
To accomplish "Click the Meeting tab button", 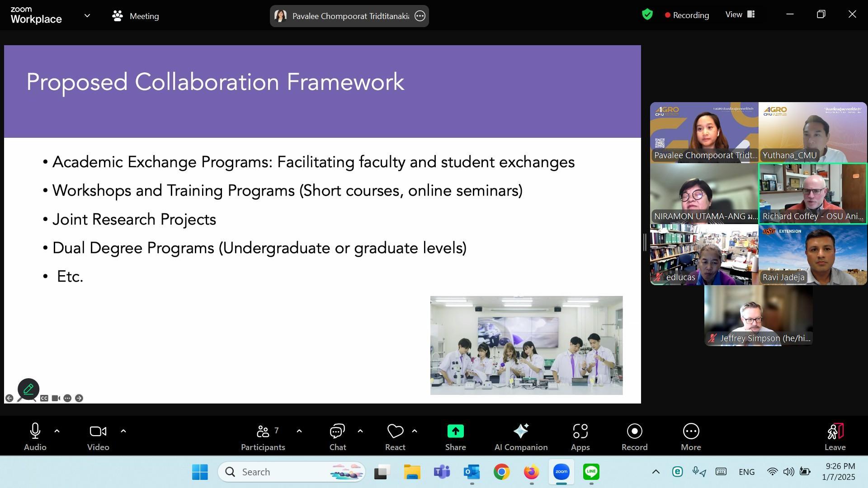I will click(135, 16).
